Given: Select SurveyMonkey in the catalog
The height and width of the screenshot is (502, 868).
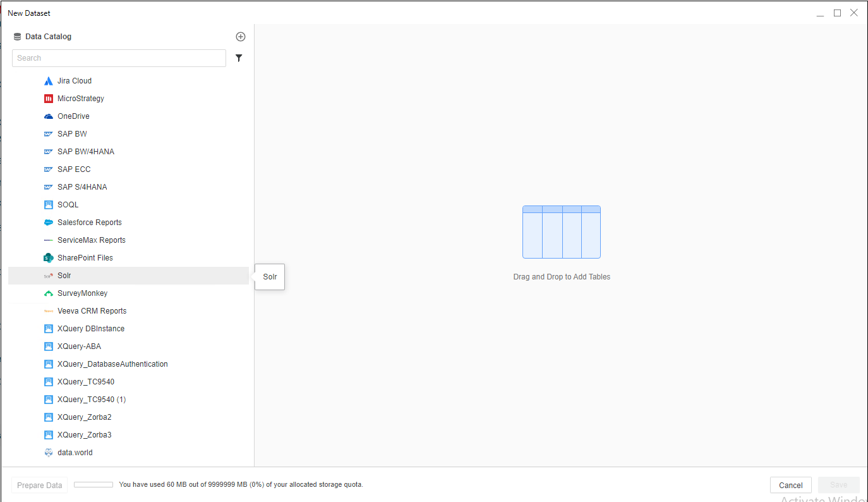Looking at the screenshot, I should click(128, 293).
